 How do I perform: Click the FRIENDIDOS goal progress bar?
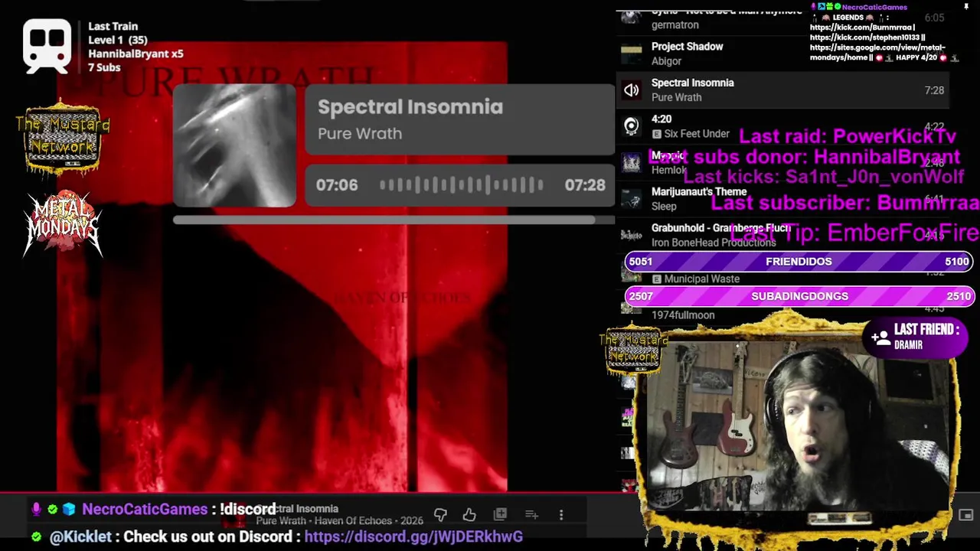(799, 262)
